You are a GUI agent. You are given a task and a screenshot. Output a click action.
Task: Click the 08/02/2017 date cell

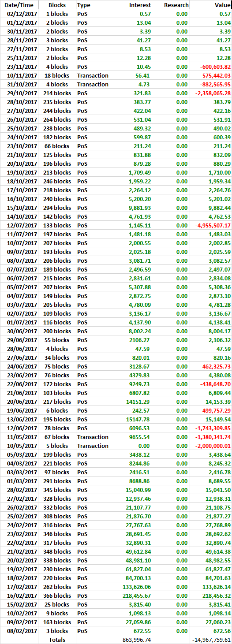point(19,631)
